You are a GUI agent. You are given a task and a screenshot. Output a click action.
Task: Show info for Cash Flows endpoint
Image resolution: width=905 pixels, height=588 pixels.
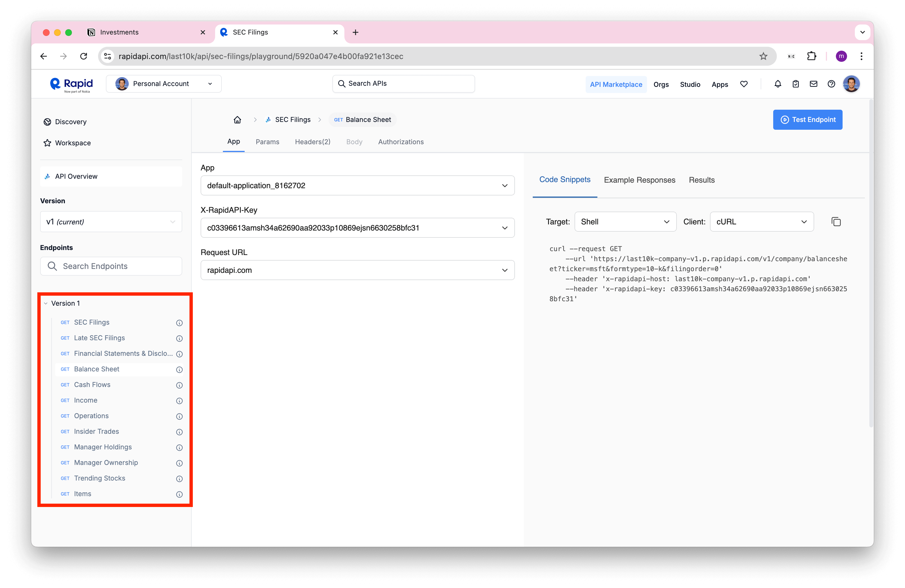[179, 385]
